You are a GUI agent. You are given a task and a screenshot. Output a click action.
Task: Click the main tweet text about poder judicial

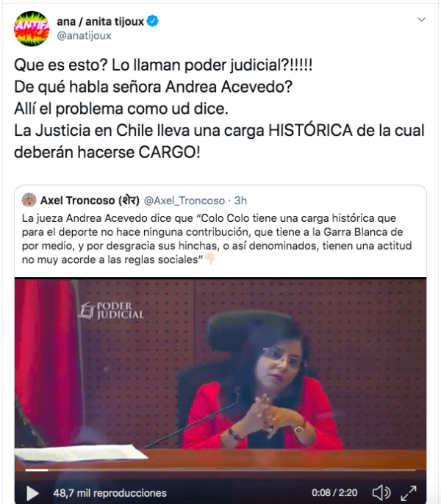click(219, 109)
